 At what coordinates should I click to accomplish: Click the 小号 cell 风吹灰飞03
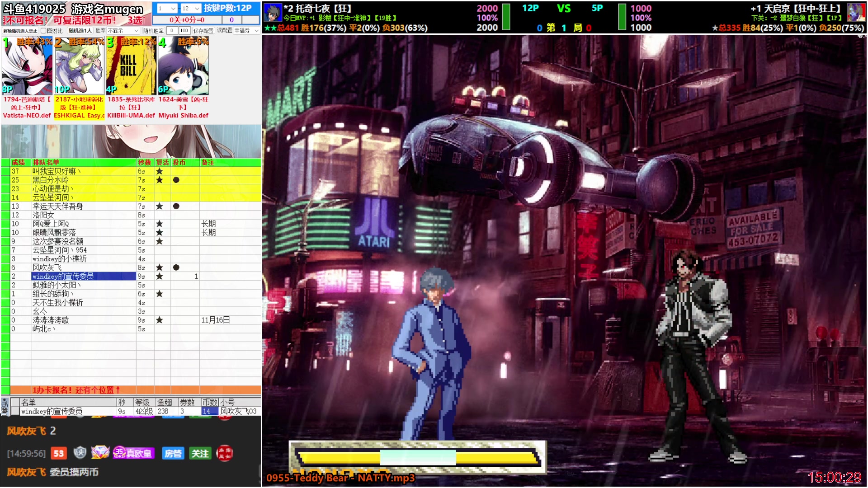pos(240,411)
